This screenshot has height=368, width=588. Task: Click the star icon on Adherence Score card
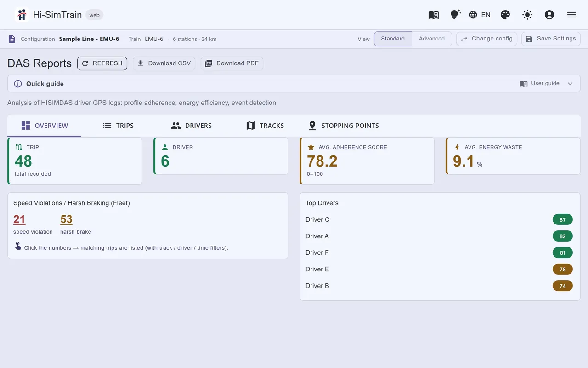tap(311, 147)
